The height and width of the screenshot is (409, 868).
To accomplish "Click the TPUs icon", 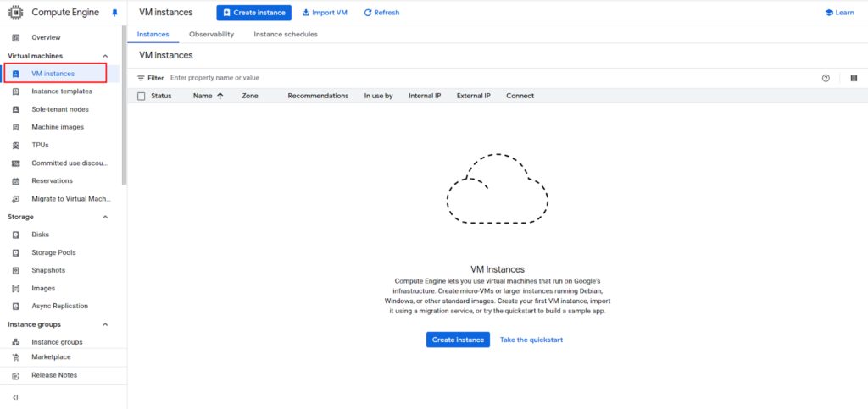I will pos(15,146).
